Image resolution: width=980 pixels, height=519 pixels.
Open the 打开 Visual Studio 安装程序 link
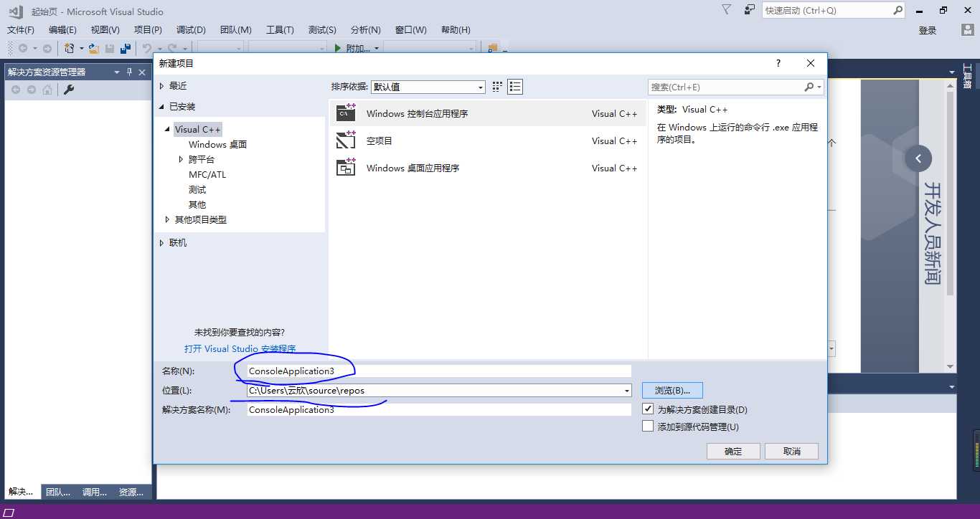[x=240, y=349]
